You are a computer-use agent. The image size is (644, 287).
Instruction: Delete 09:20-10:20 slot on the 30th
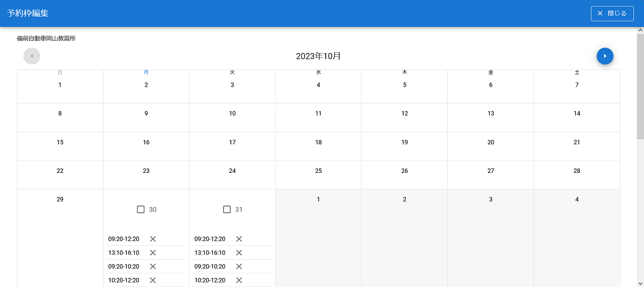[153, 266]
